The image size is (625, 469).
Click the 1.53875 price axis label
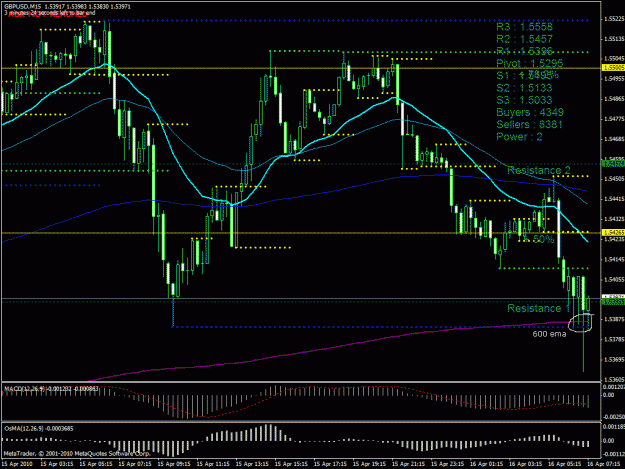(614, 320)
